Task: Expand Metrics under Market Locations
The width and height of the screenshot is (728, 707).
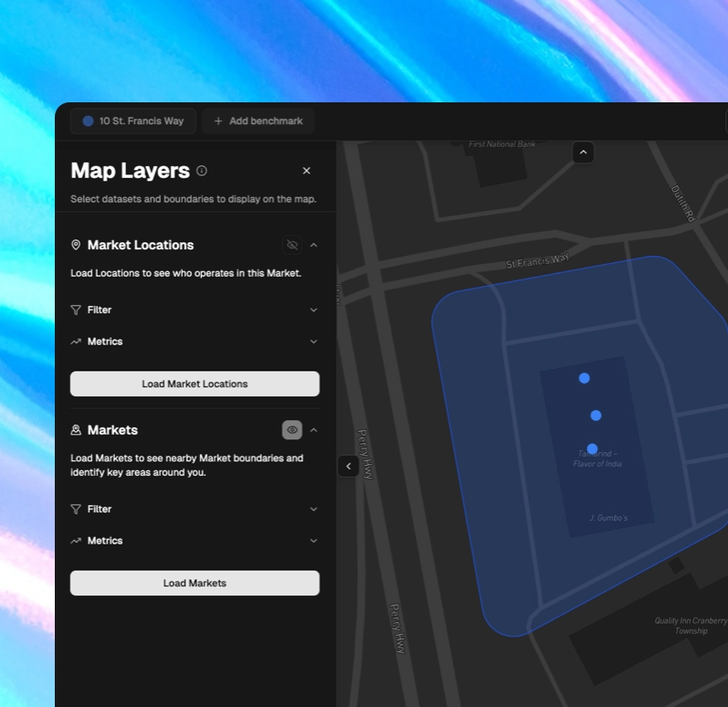Action: [x=313, y=342]
